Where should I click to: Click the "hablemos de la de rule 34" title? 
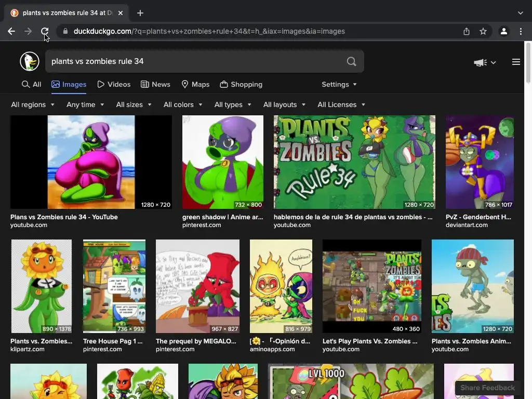coord(353,217)
